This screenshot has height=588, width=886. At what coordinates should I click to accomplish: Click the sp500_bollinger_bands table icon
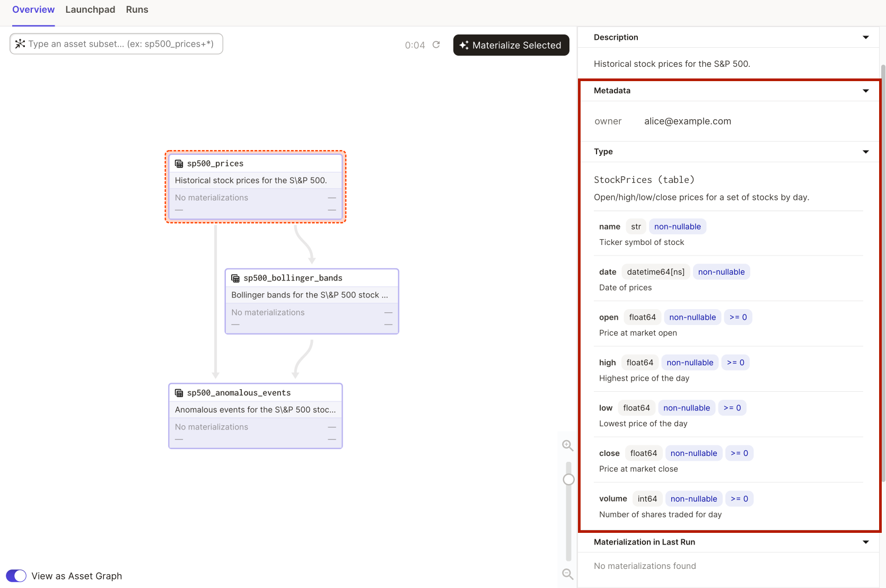pyautogui.click(x=235, y=278)
